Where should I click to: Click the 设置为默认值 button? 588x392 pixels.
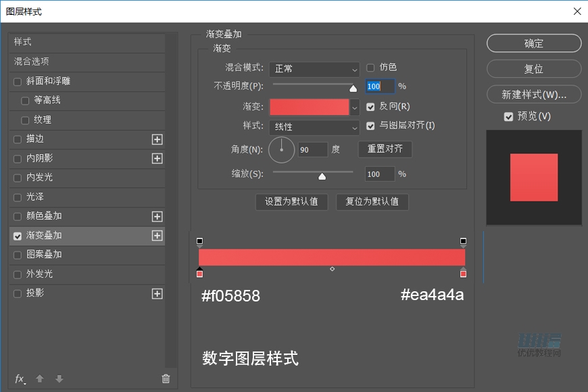pyautogui.click(x=291, y=202)
